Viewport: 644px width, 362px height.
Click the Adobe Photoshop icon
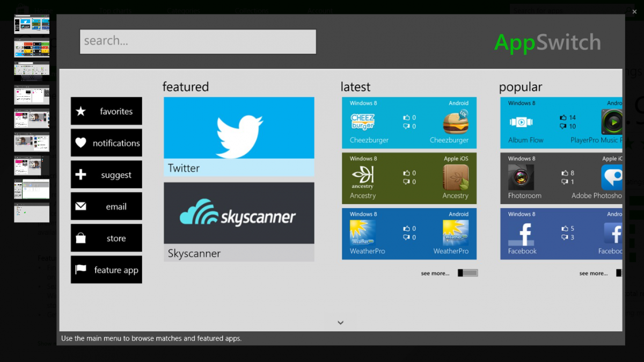coord(612,177)
